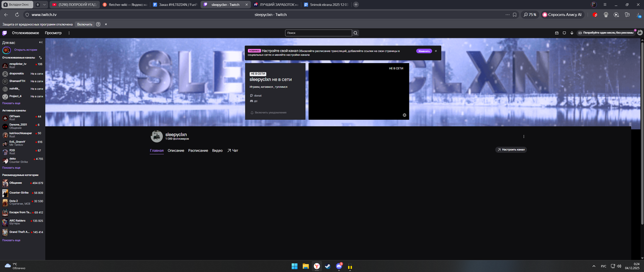This screenshot has width=644, height=272.
Task: Reload the page
Action: point(17,15)
